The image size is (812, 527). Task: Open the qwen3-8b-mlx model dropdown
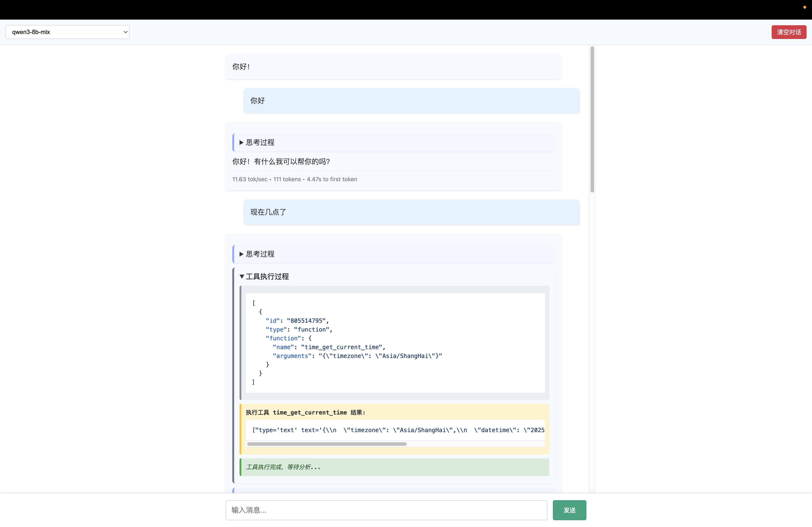[x=67, y=32]
